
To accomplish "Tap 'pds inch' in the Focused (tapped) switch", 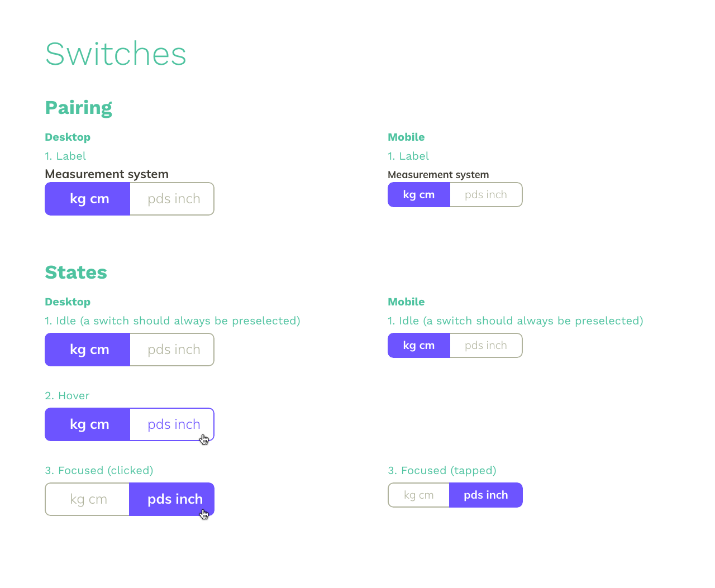I will coord(486,495).
